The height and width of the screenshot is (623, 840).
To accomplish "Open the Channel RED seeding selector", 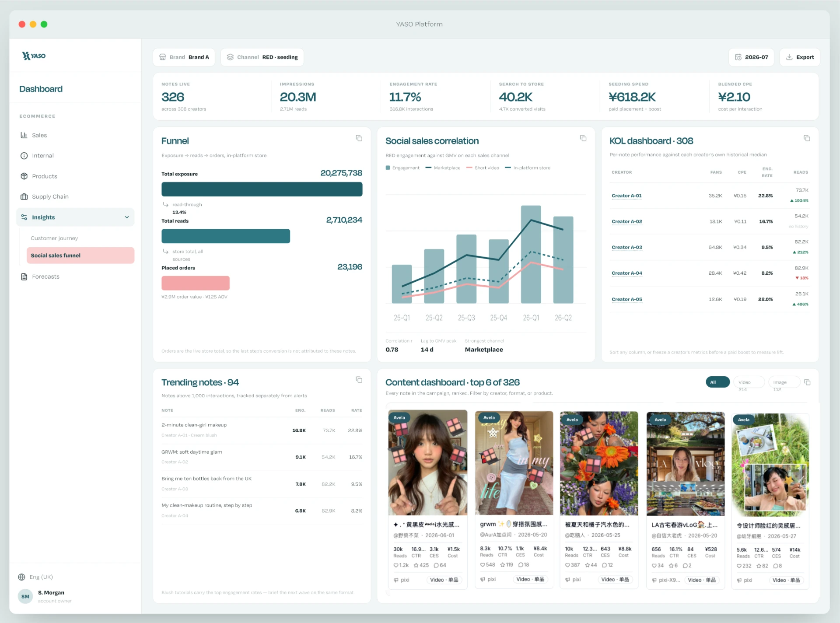I will click(x=262, y=57).
